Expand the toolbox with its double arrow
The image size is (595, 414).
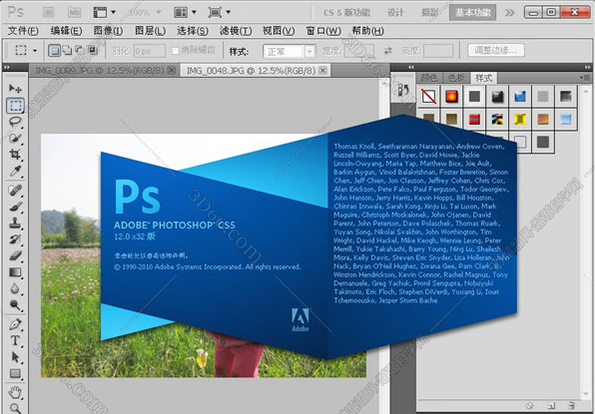(7, 68)
